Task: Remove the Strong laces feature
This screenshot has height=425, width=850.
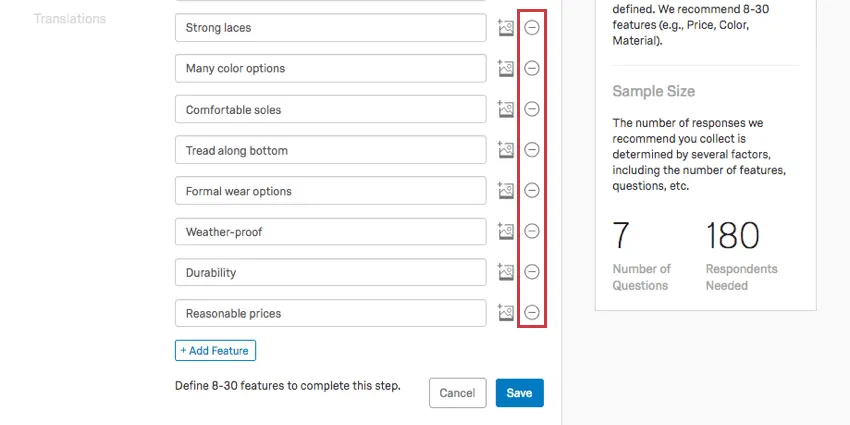Action: pyautogui.click(x=532, y=28)
